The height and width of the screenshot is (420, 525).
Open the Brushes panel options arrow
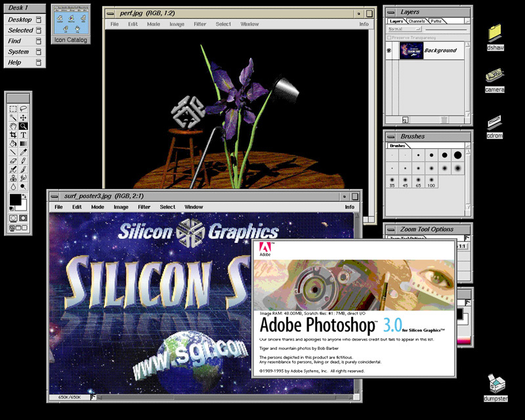click(x=467, y=146)
